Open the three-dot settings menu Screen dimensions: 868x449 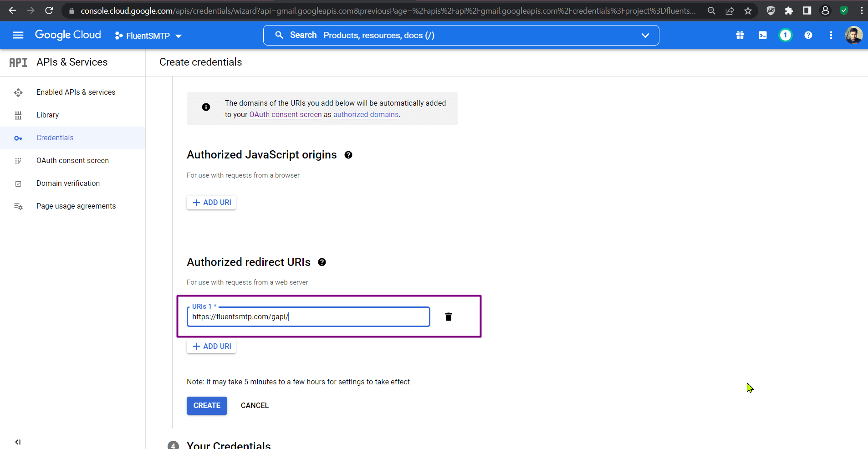pyautogui.click(x=831, y=35)
